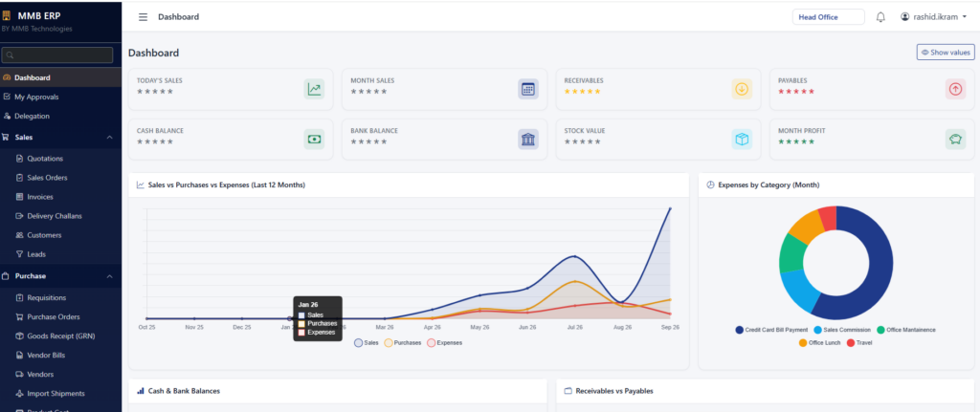Click the Stock Value box icon
This screenshot has width=980, height=412.
(x=742, y=140)
